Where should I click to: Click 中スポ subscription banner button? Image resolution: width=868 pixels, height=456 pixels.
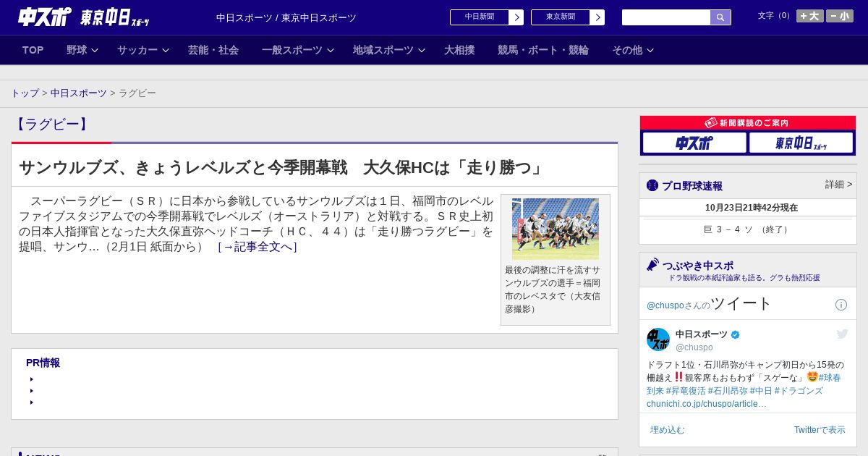point(694,143)
